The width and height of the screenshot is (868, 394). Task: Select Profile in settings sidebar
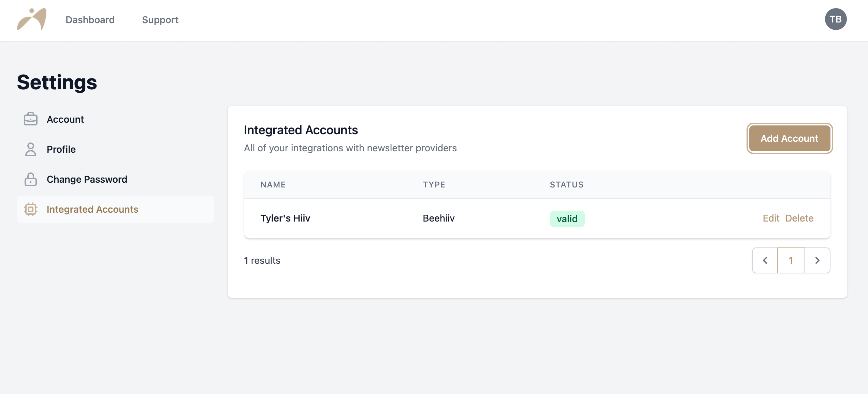point(116,149)
